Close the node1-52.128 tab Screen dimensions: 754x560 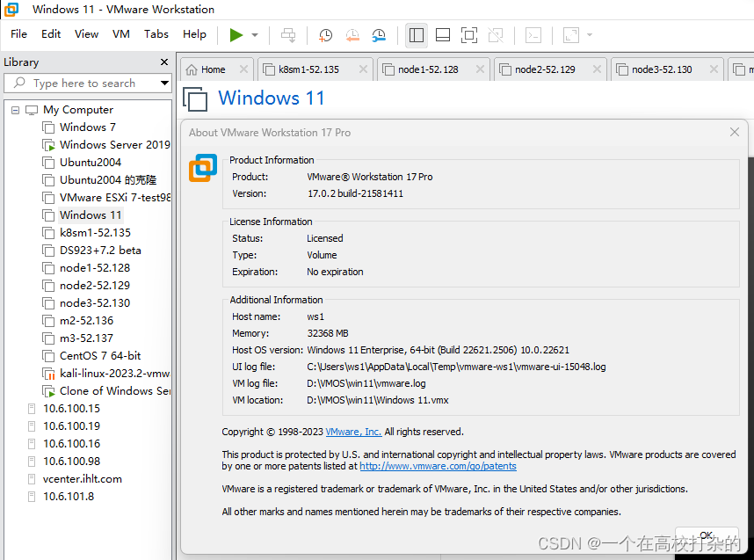coord(480,69)
